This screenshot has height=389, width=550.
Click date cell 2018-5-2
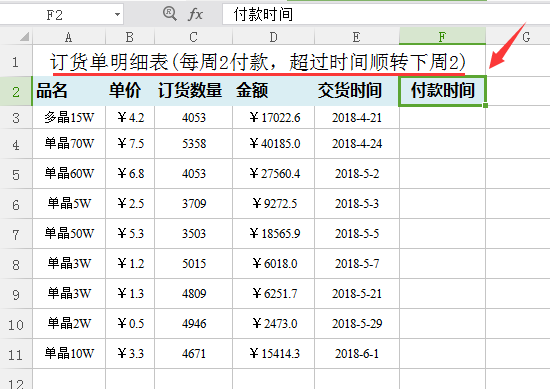pos(357,174)
